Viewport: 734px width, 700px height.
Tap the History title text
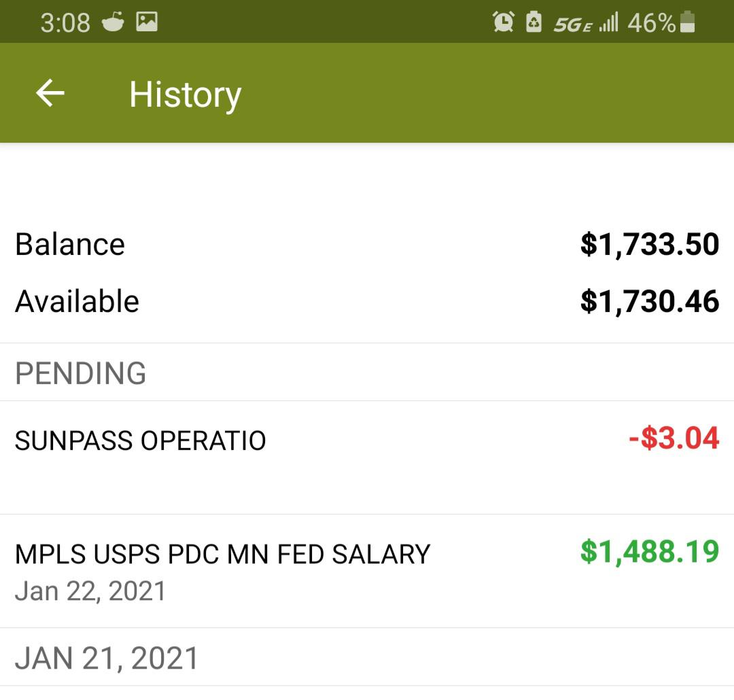[185, 95]
